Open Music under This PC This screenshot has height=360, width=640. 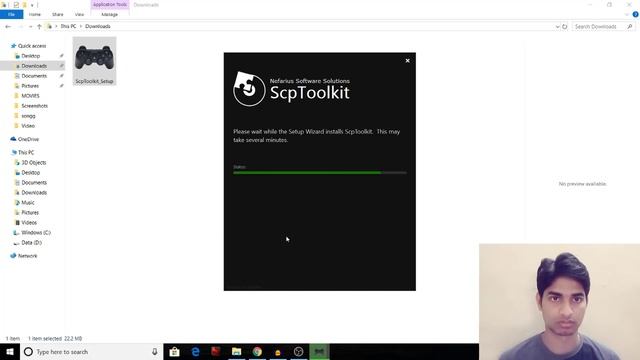tap(28, 202)
